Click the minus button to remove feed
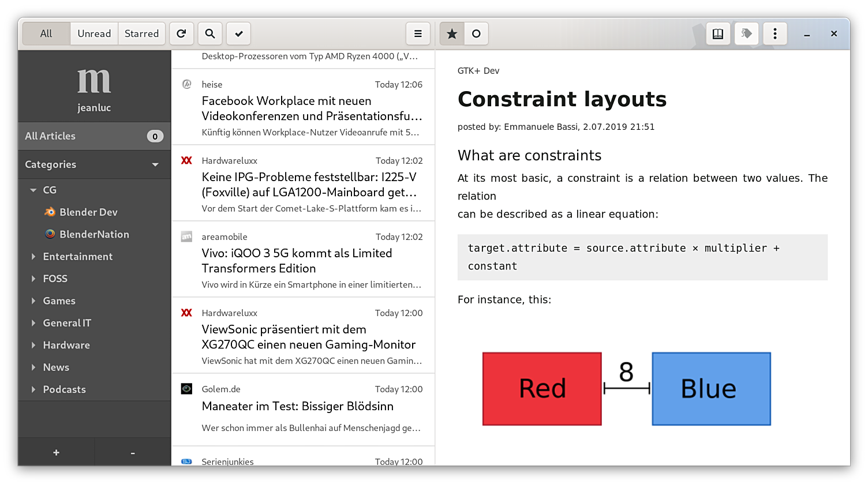The width and height of the screenshot is (868, 488). pos(133,453)
